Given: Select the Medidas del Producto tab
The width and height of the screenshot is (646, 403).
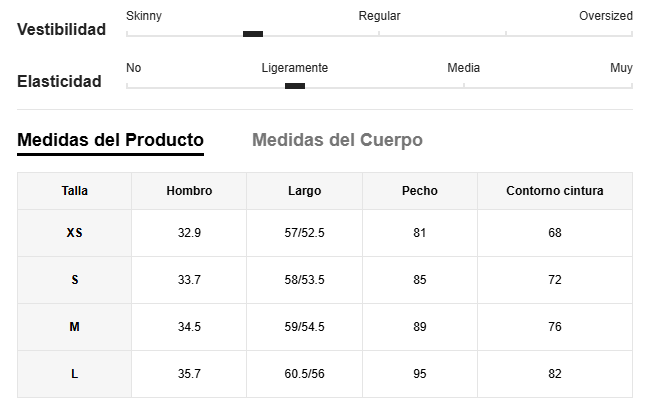Looking at the screenshot, I should tap(110, 140).
